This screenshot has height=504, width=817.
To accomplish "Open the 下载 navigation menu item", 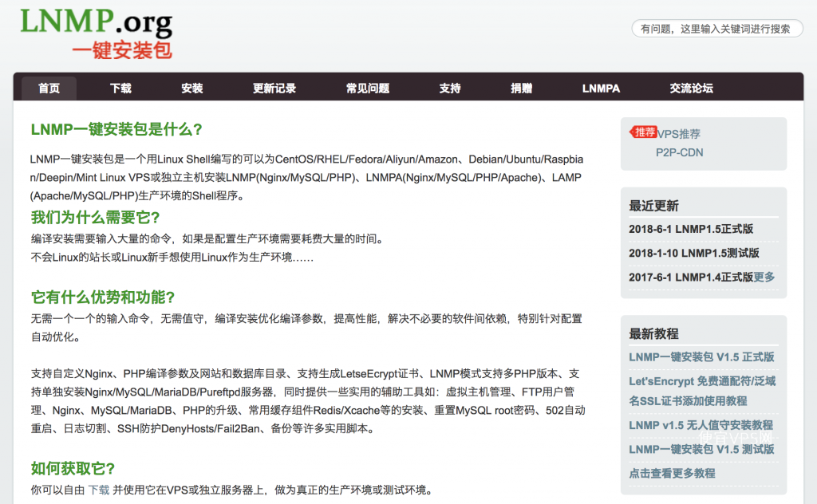I will coord(121,88).
